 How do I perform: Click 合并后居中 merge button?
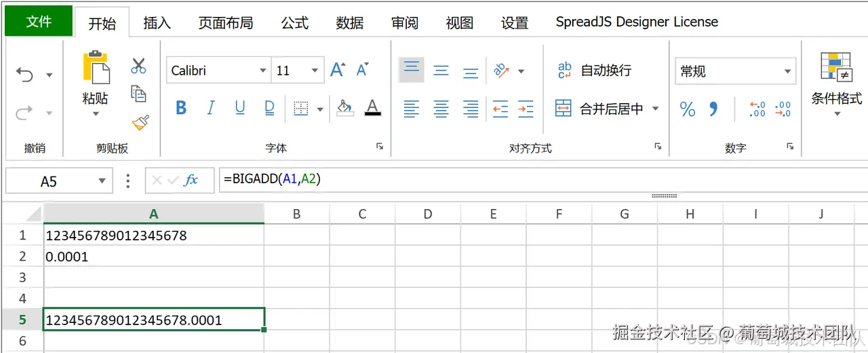pos(599,109)
